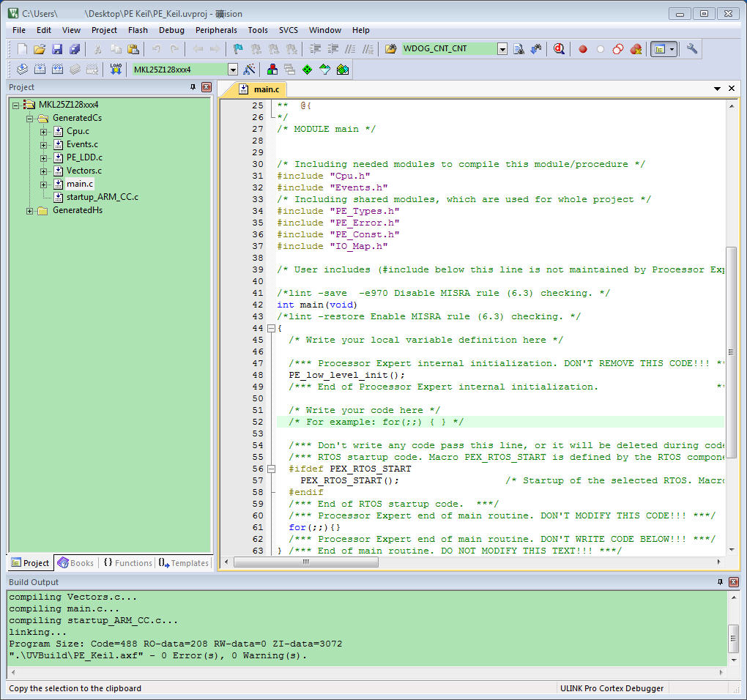Switch to the Functions tab
The image size is (747, 700).
pyautogui.click(x=127, y=563)
